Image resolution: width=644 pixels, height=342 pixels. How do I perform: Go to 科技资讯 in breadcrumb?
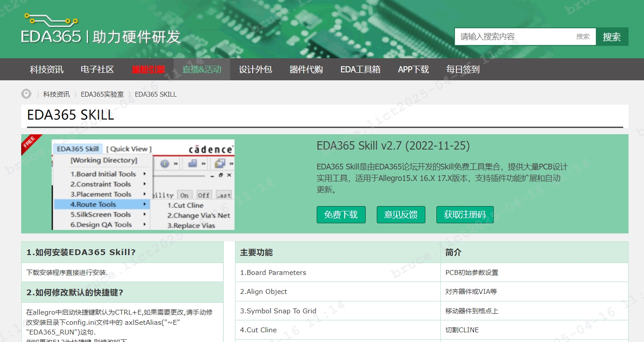tap(57, 94)
